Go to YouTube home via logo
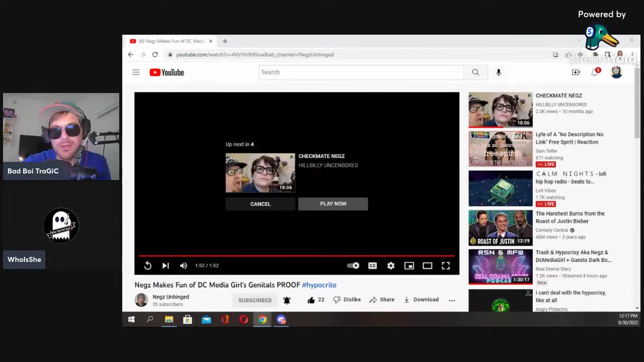Viewport: 644px width, 362px height. pyautogui.click(x=167, y=72)
